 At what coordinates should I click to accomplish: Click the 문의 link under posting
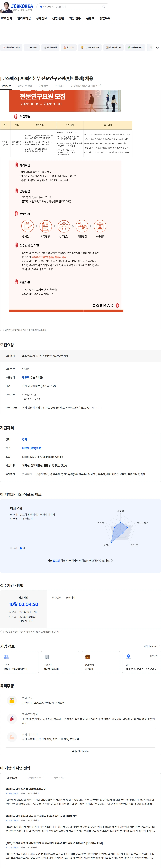(x=36, y=331)
